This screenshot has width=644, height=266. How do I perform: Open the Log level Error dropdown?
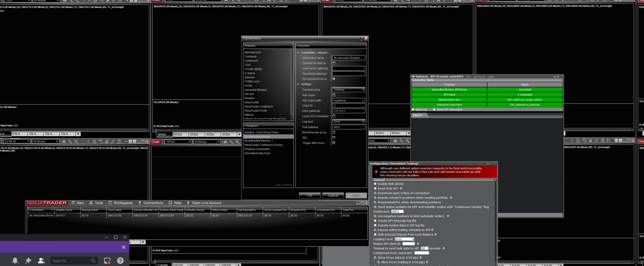click(x=349, y=122)
